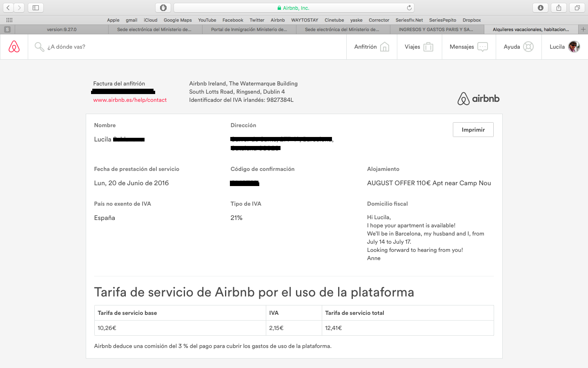The width and height of the screenshot is (588, 368).
Task: Click the search magnifier icon
Action: (x=39, y=47)
